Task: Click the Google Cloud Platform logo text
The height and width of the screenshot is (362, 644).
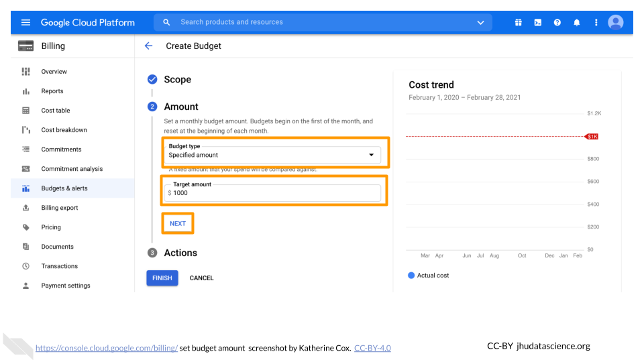Action: pyautogui.click(x=87, y=23)
